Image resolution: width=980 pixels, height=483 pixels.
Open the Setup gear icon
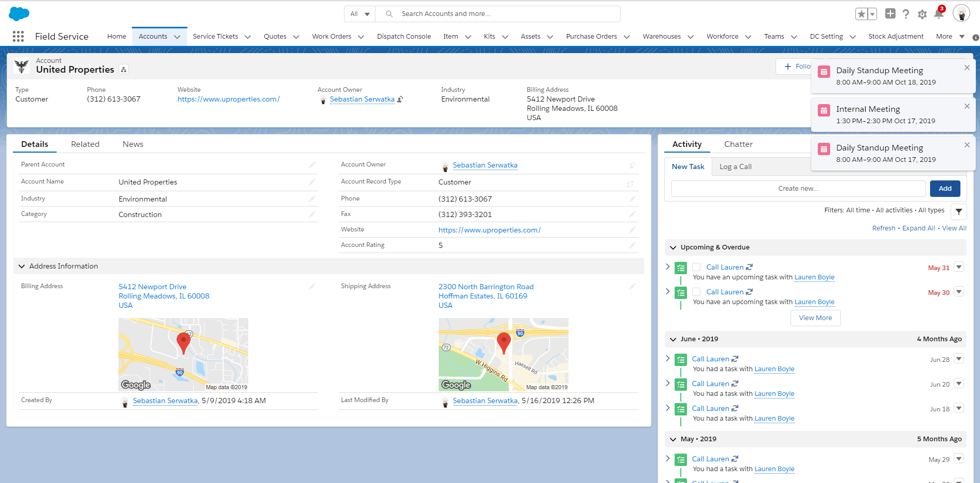click(922, 14)
